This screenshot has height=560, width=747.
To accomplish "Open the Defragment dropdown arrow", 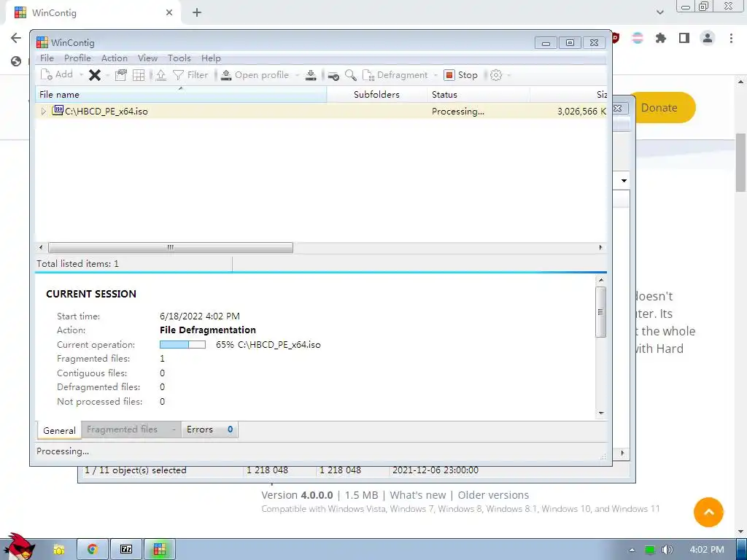I will tap(435, 75).
